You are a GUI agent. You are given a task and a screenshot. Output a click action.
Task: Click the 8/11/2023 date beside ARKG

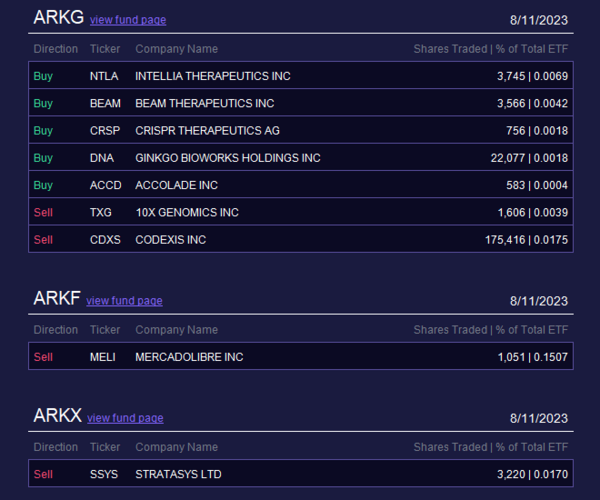click(539, 20)
